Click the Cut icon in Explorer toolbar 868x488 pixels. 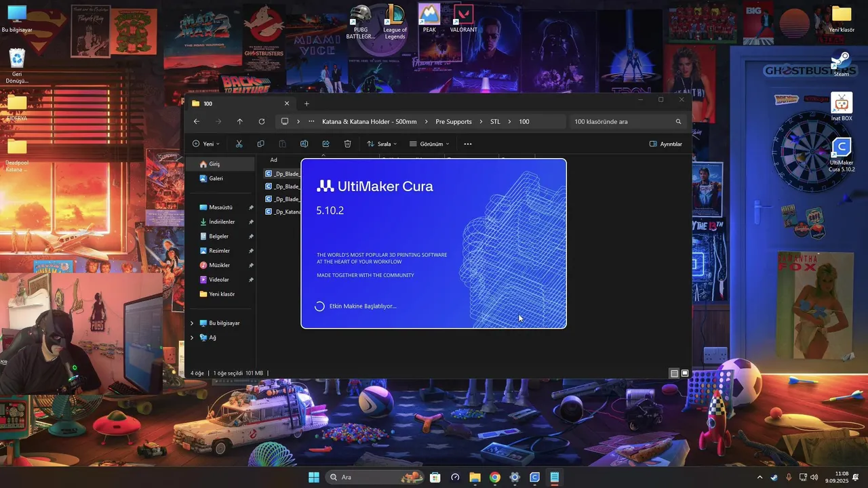click(239, 144)
